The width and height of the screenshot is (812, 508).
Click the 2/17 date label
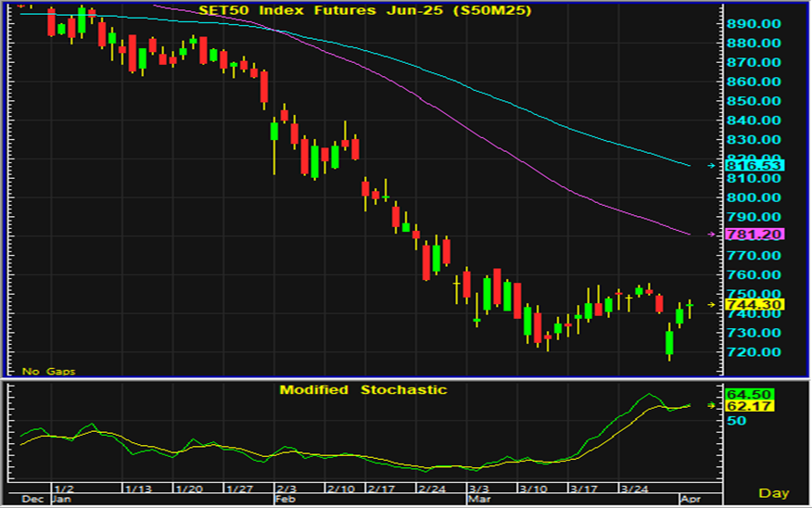pos(382,489)
